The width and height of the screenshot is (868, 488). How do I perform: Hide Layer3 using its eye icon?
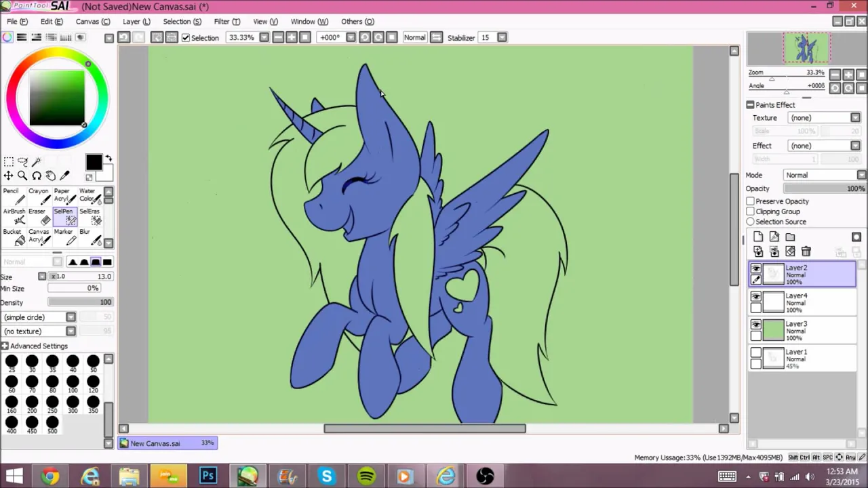click(x=756, y=325)
